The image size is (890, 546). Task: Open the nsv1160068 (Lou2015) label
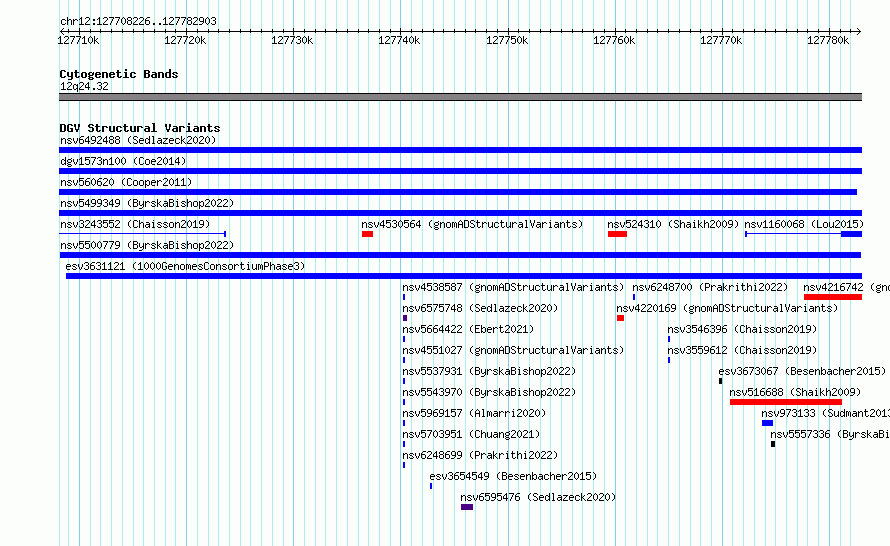(804, 224)
